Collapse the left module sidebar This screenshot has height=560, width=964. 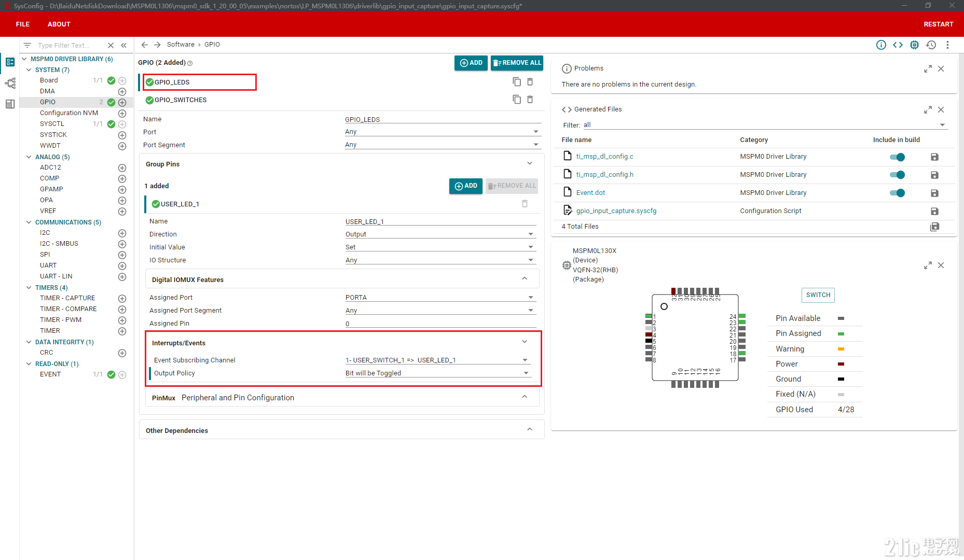click(123, 45)
